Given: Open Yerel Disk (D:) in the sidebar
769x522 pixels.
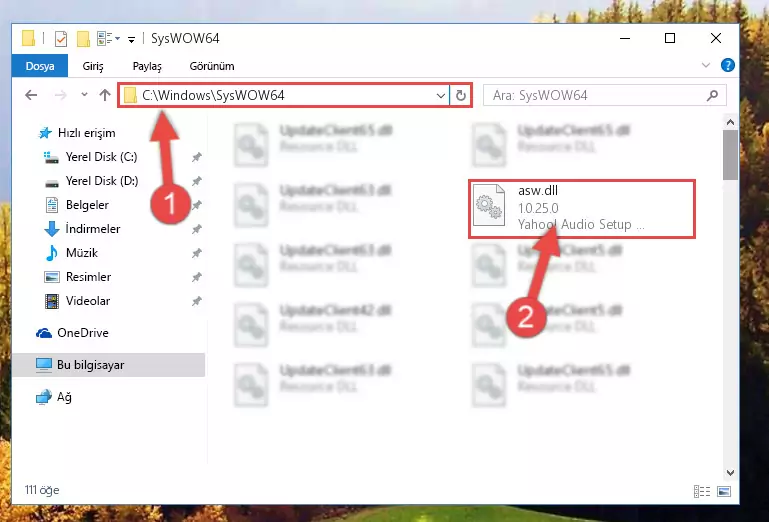Looking at the screenshot, I should click(91, 181).
